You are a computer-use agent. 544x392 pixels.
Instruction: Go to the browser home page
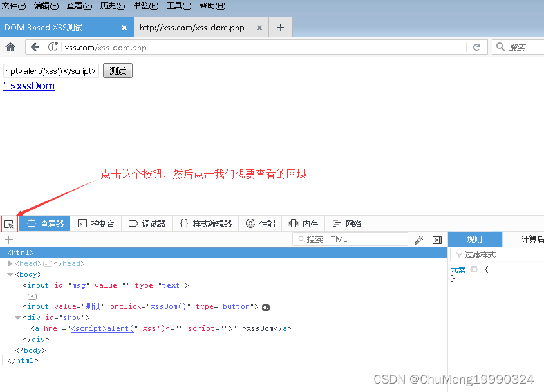coord(10,47)
